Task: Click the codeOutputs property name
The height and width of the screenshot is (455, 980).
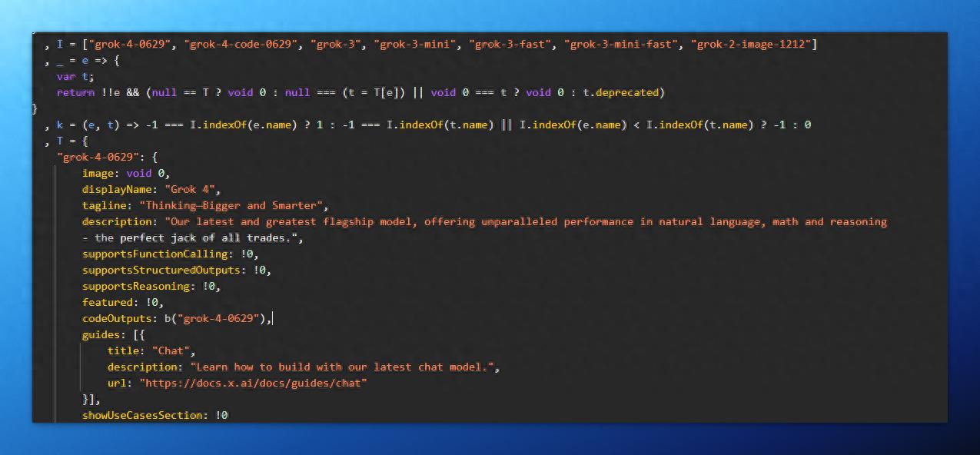Action: click(x=118, y=319)
